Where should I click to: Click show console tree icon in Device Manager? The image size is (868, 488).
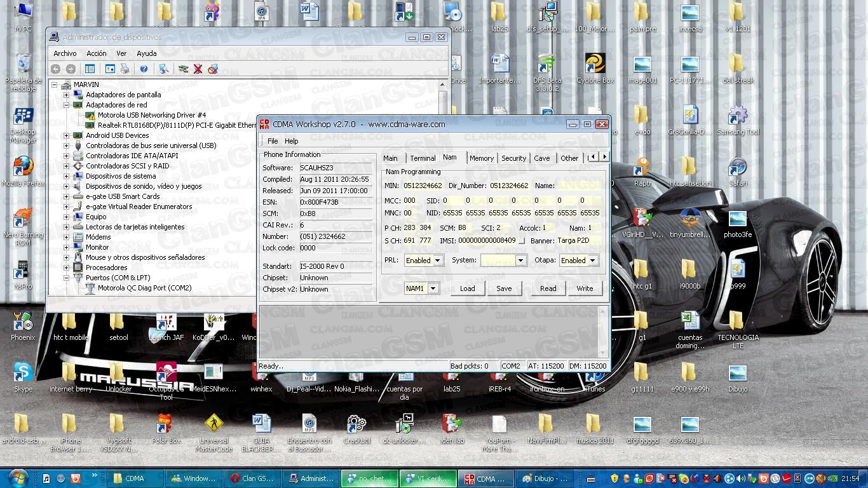coord(90,69)
